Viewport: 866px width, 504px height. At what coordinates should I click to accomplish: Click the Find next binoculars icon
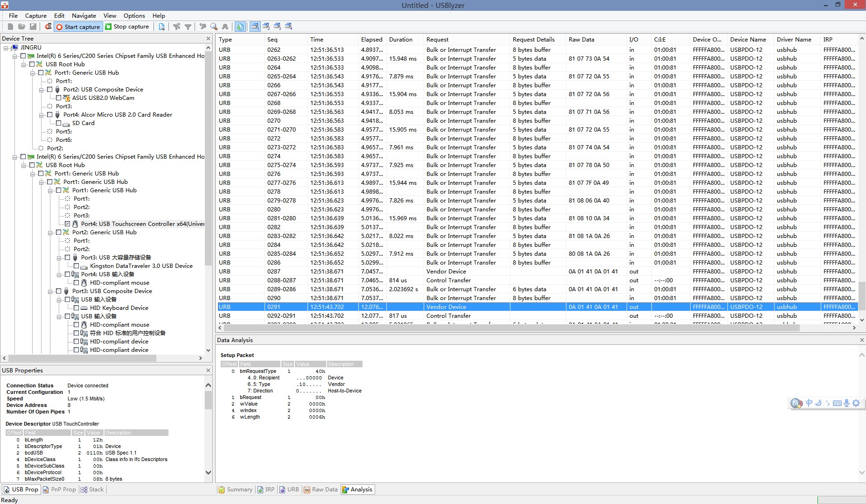pyautogui.click(x=225, y=27)
